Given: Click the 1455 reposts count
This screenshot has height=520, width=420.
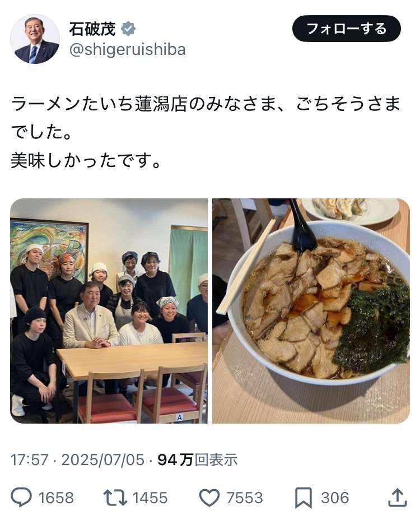Looking at the screenshot, I should point(150,498).
